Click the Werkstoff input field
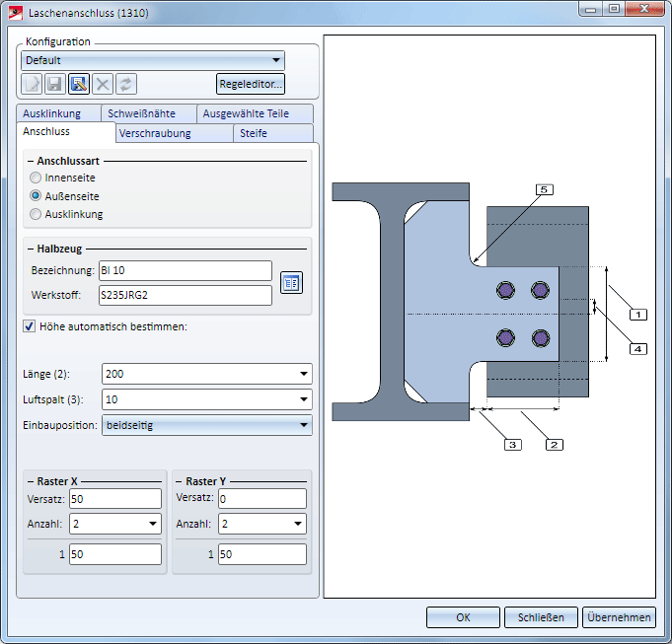 185,295
